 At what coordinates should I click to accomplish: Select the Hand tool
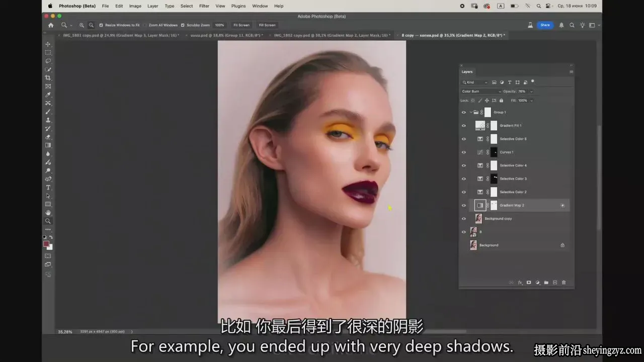click(x=48, y=213)
